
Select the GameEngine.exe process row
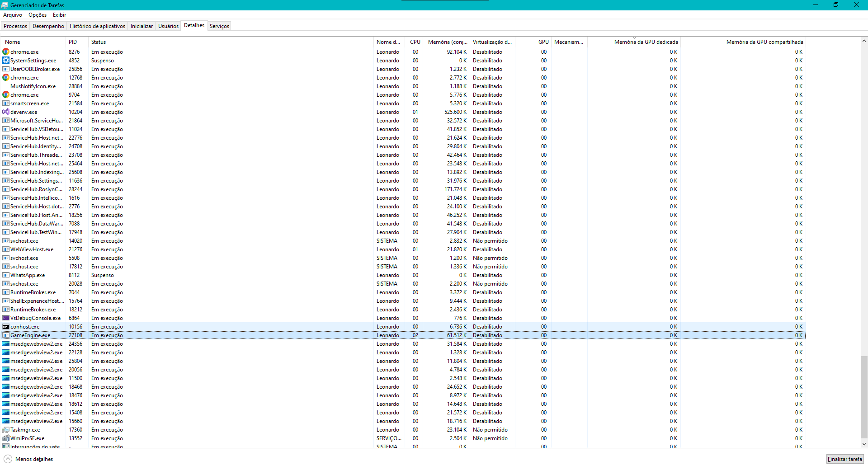tap(181, 335)
